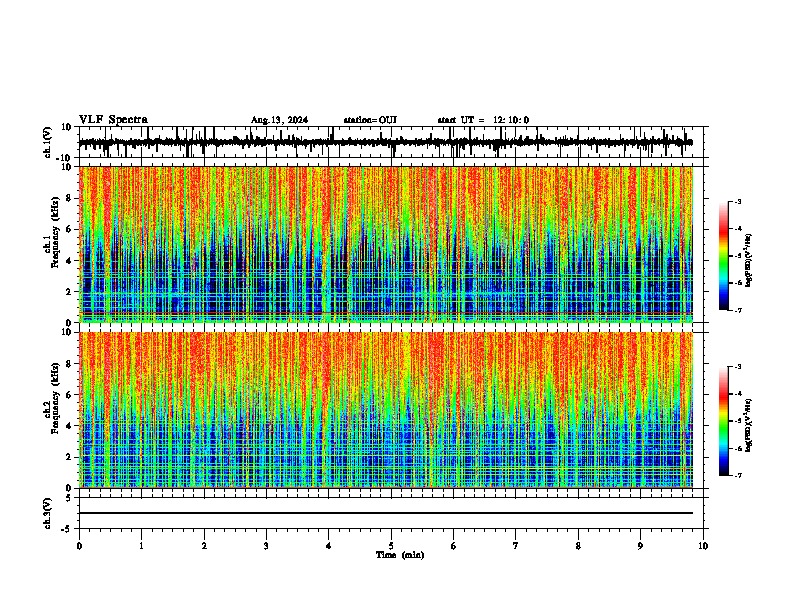Click the "-3" label on ch.2 color scale
This screenshot has width=792, height=612.
(738, 367)
